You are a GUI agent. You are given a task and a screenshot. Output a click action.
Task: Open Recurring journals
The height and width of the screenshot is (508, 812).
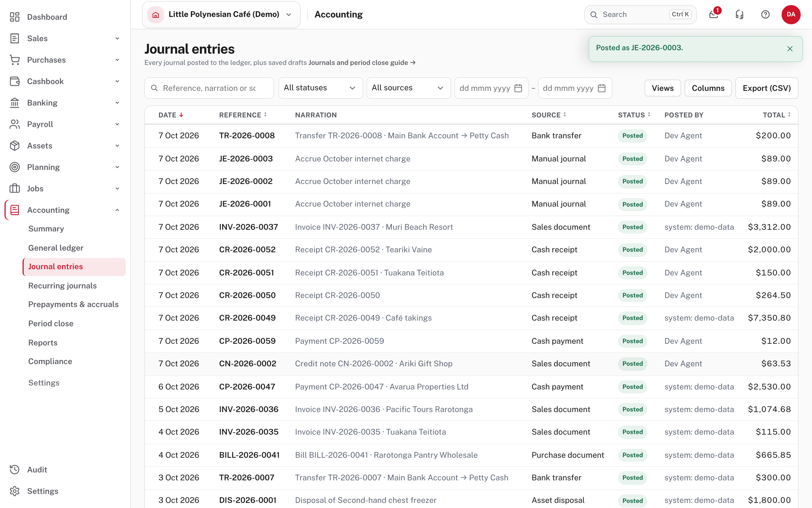(62, 286)
